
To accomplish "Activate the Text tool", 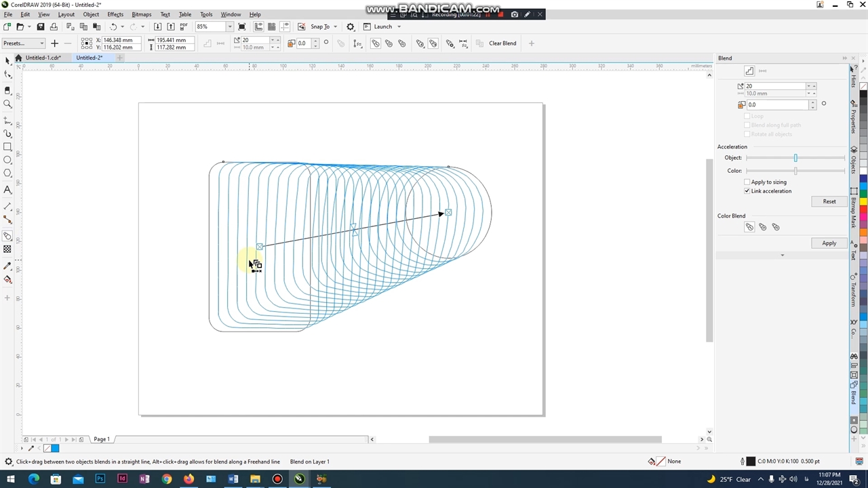I will (7, 190).
